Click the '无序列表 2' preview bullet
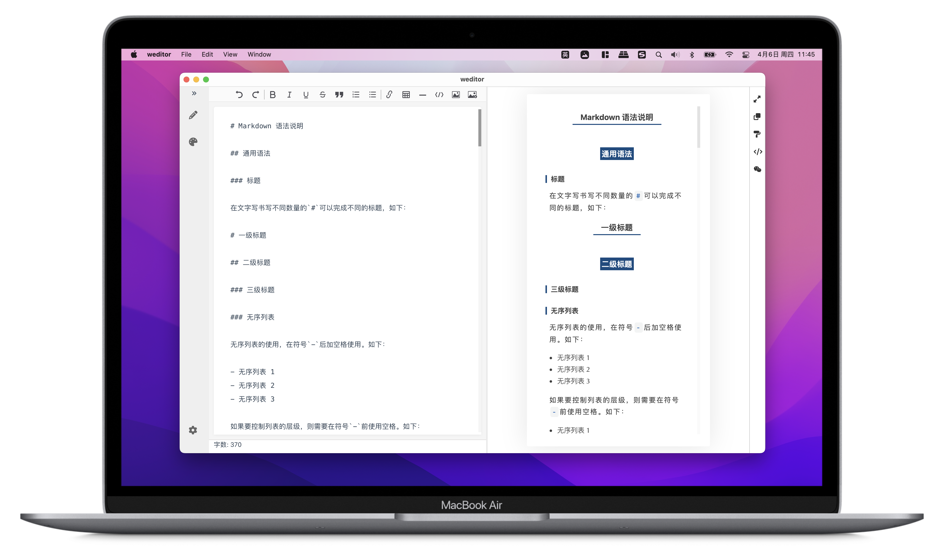 574,370
